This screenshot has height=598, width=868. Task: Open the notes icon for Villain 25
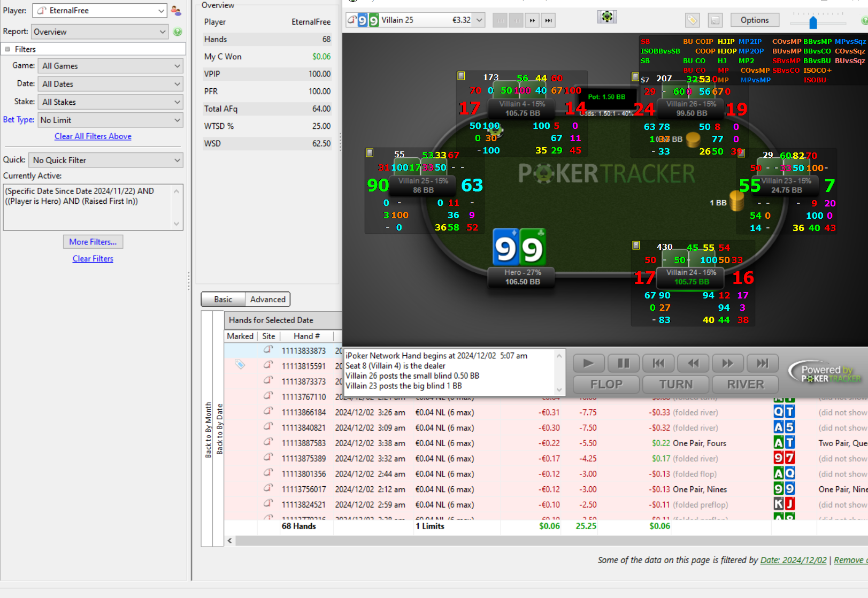370,153
